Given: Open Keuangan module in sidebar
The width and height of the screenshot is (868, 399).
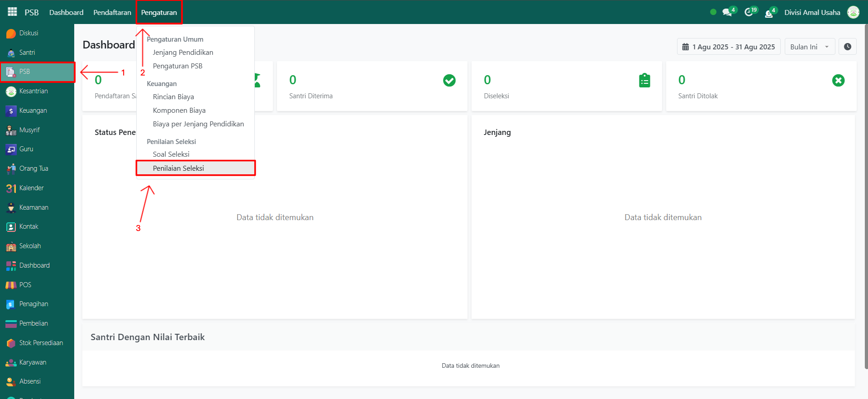Looking at the screenshot, I should pyautogui.click(x=33, y=111).
